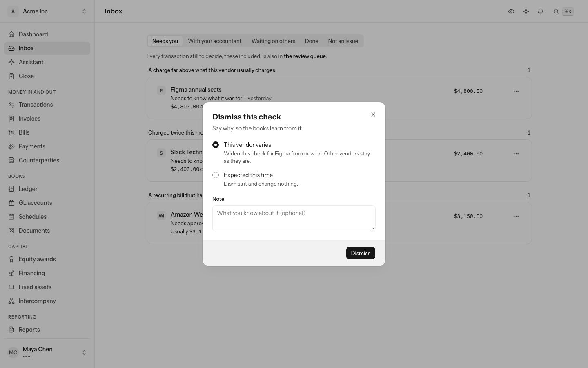Click the $4,800.00 amount on the right
588x368 pixels.
pyautogui.click(x=468, y=91)
